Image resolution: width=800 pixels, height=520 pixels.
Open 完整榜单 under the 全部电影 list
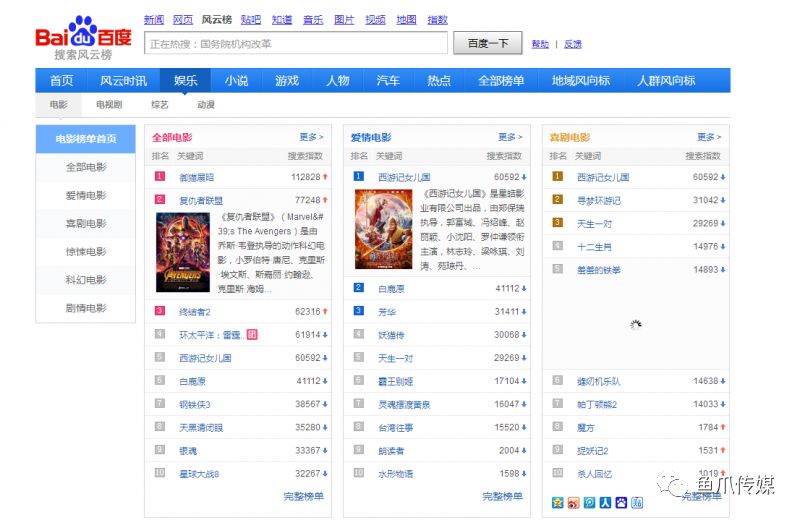304,497
